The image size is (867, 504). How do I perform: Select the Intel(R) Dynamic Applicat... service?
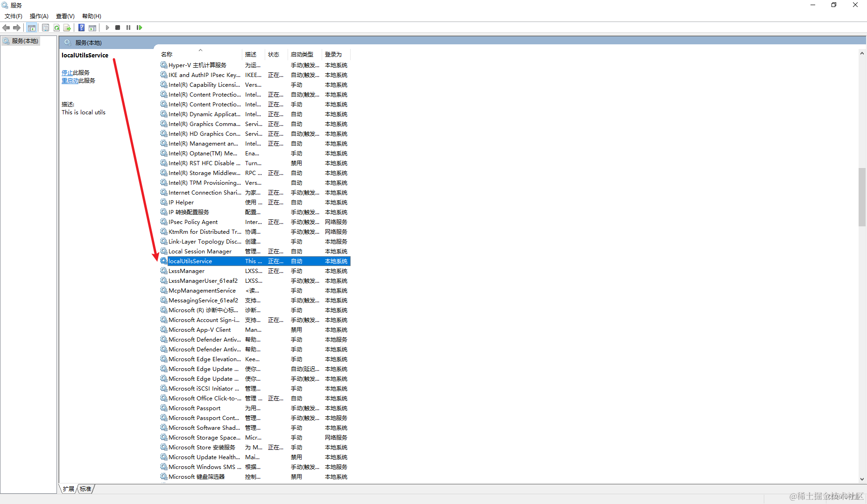pyautogui.click(x=255, y=114)
